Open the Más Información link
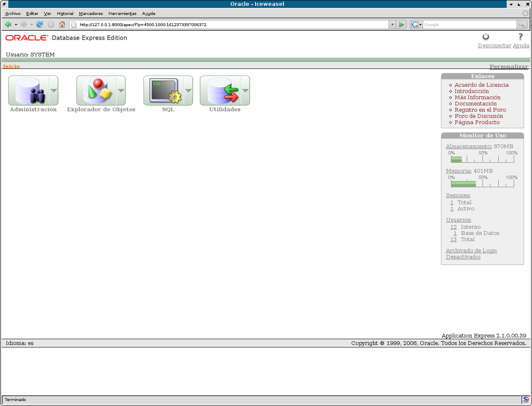Viewport: 532px width, 406px height. coord(478,97)
